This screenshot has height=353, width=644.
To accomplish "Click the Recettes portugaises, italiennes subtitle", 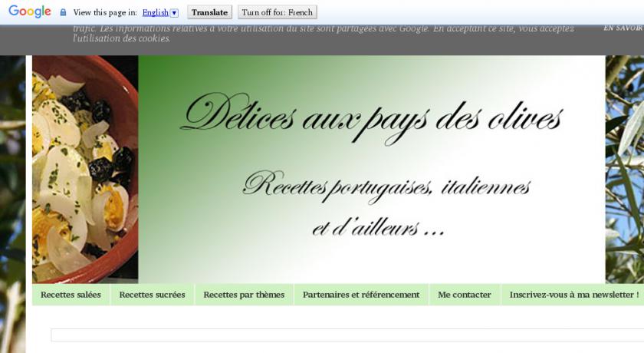I will 386,187.
